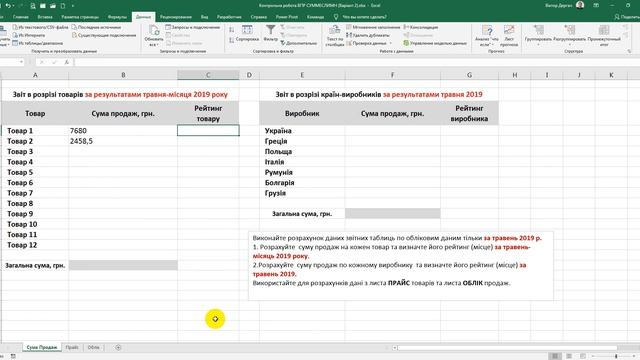Click the Группировать button
640x360 pixels.
pyautogui.click(x=538, y=35)
